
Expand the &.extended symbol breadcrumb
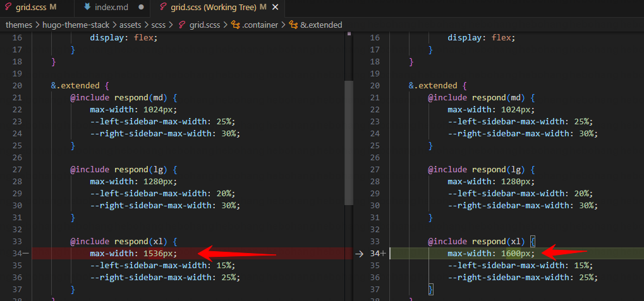[321, 25]
